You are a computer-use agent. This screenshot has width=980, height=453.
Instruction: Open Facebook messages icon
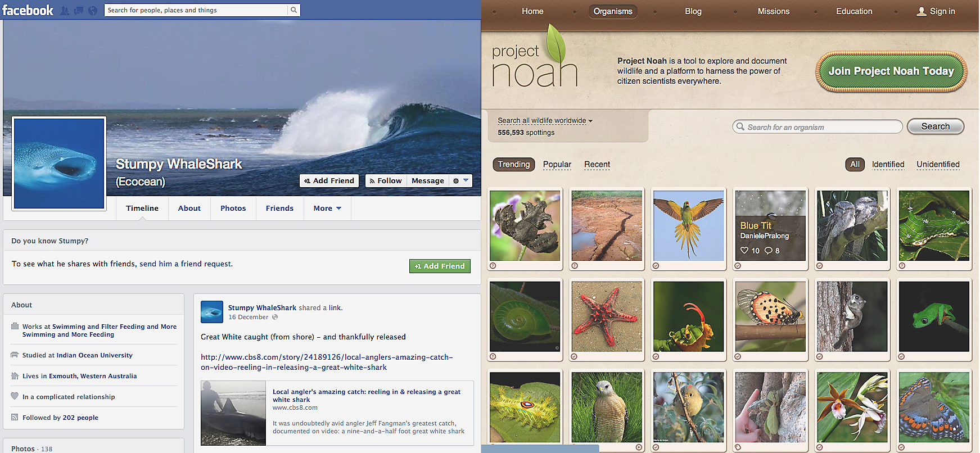pyautogui.click(x=79, y=11)
